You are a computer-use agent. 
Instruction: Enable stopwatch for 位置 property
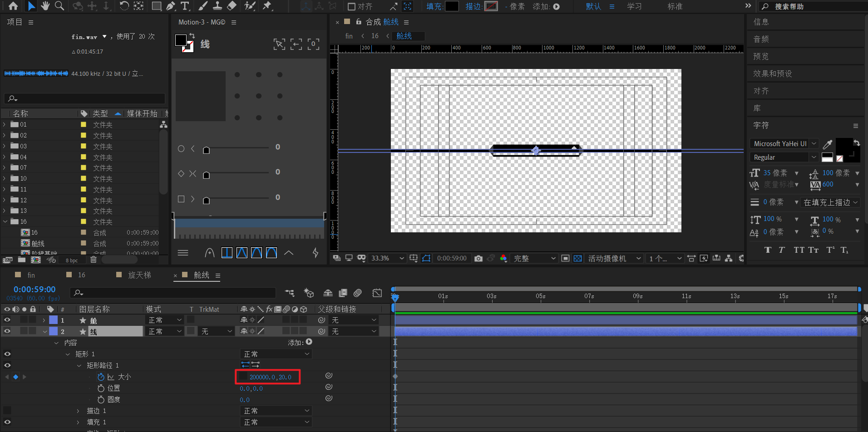point(101,388)
